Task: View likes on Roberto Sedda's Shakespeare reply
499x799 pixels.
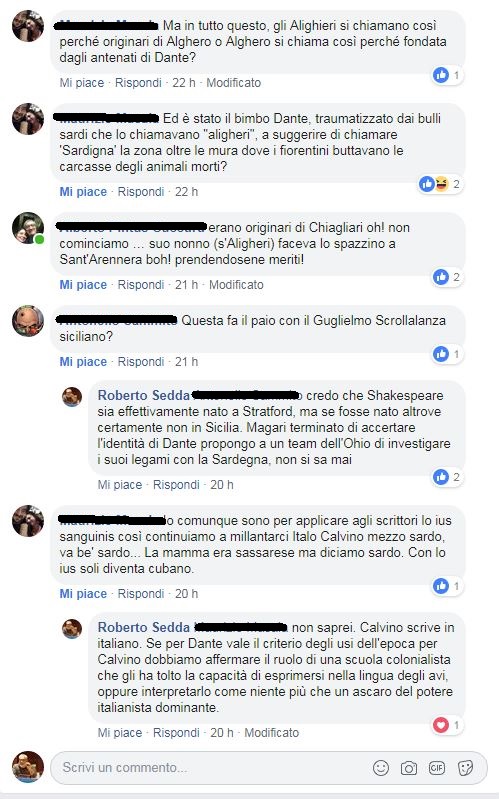Action: 447,477
